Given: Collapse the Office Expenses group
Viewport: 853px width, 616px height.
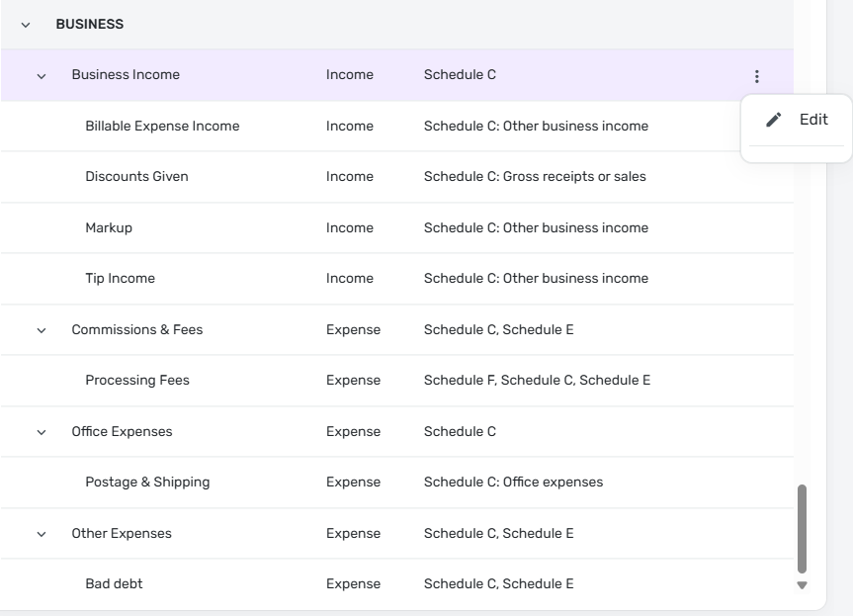Looking at the screenshot, I should pos(42,432).
